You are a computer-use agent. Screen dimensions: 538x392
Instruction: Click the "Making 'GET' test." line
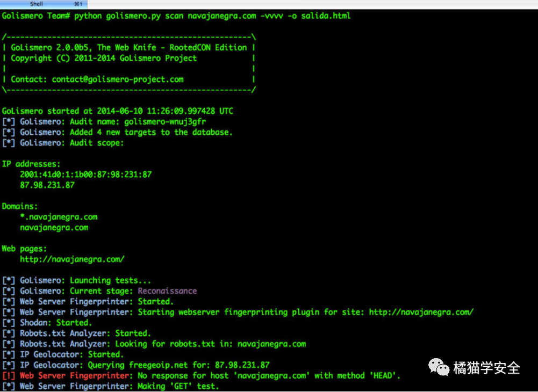point(110,387)
